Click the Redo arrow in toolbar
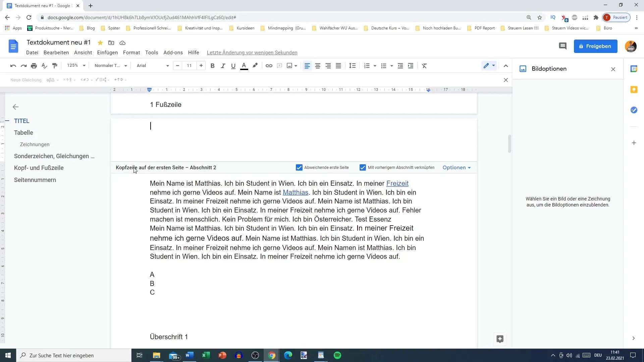This screenshot has width=644, height=362. click(23, 66)
